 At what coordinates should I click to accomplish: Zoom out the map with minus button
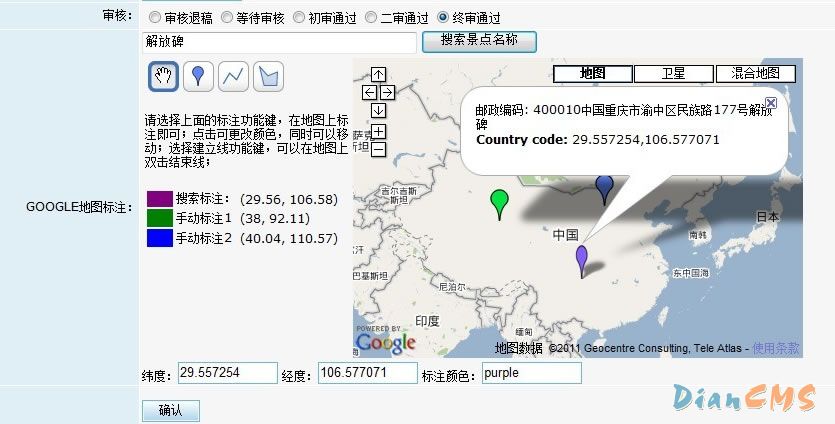point(379,150)
